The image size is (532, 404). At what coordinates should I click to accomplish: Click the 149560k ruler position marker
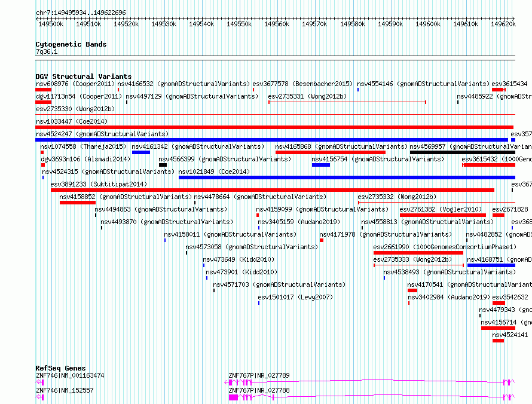(277, 24)
